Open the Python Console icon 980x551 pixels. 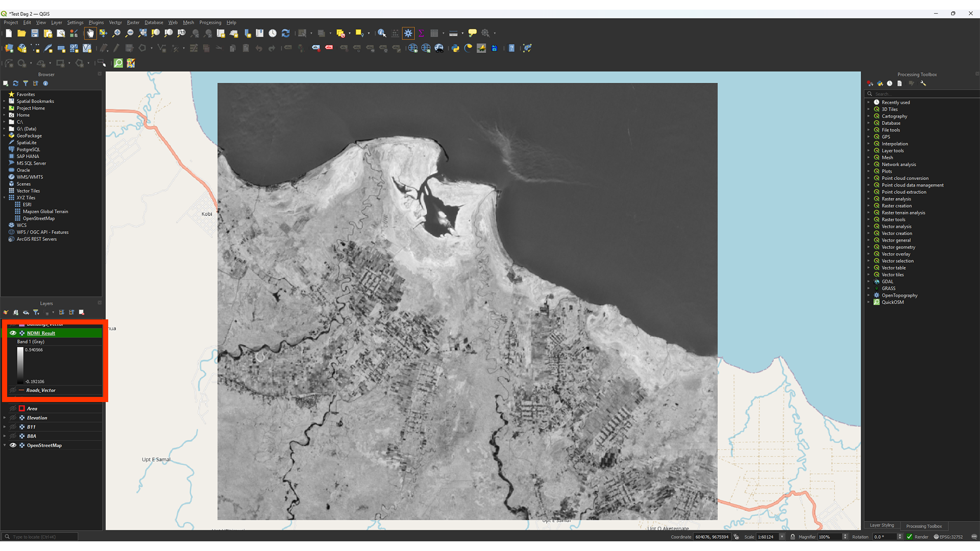click(x=455, y=48)
